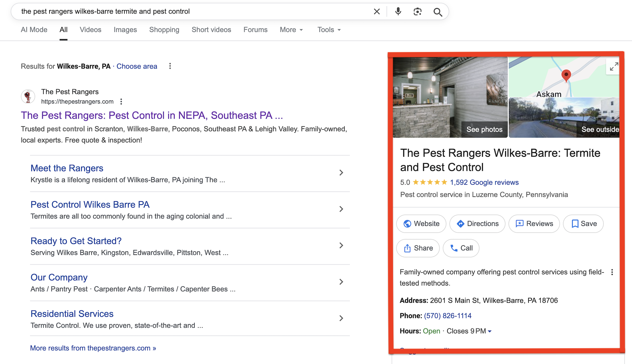
Task: Switch to the Images tab
Action: click(125, 30)
